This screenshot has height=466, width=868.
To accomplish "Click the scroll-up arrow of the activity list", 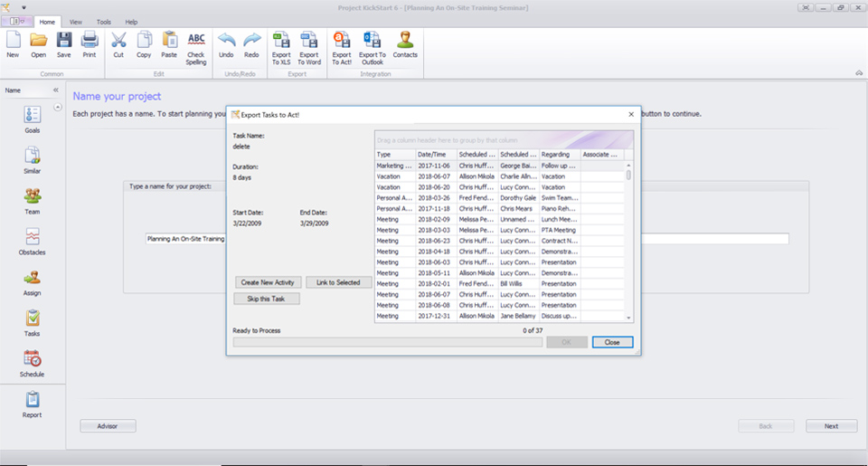I will [629, 166].
